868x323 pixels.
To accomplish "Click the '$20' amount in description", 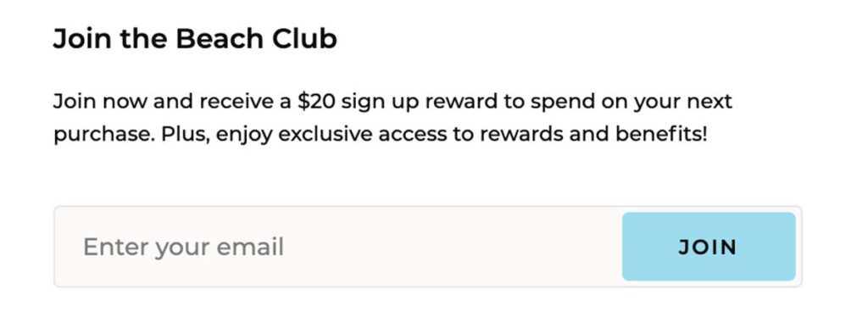I will pos(316,102).
